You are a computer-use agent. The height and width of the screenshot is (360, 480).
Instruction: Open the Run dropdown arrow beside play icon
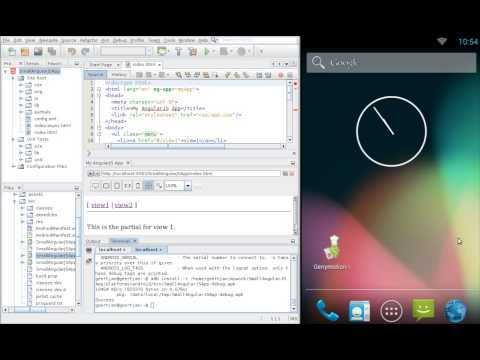(x=213, y=52)
